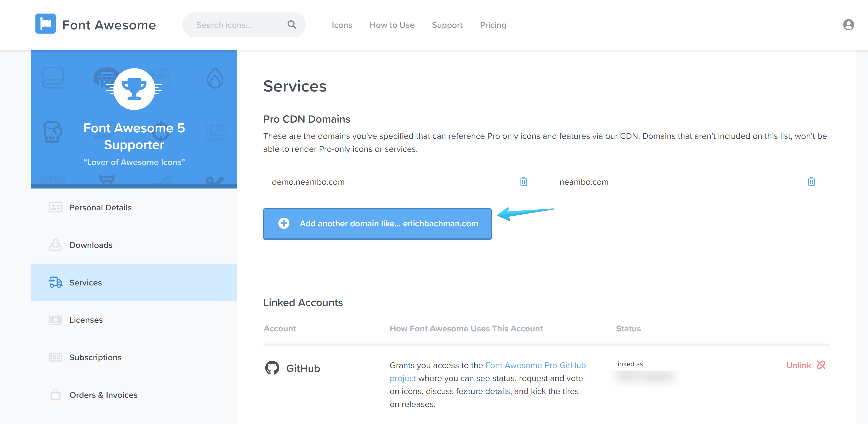Select the Downloads sidebar icon
Image resolution: width=868 pixels, height=424 pixels.
[x=56, y=245]
